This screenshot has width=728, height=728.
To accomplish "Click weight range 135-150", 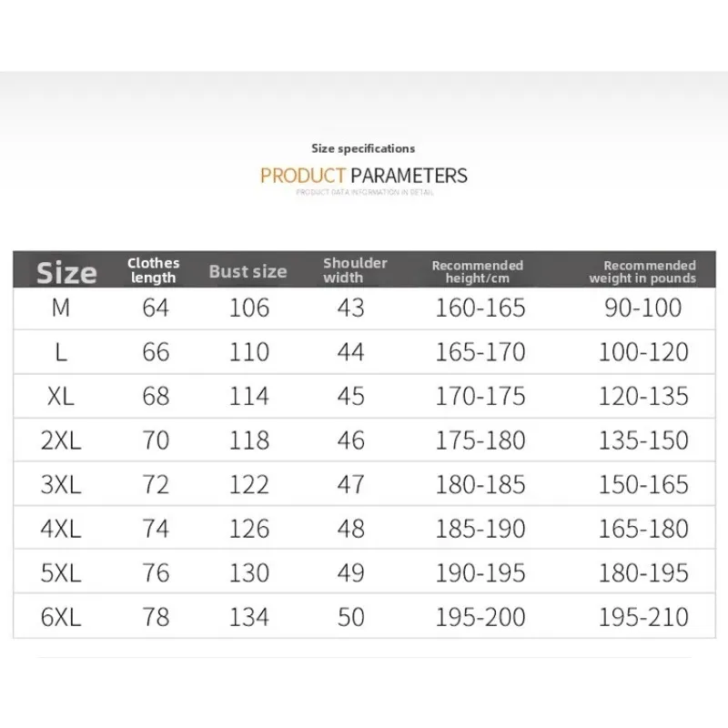I will (x=643, y=440).
